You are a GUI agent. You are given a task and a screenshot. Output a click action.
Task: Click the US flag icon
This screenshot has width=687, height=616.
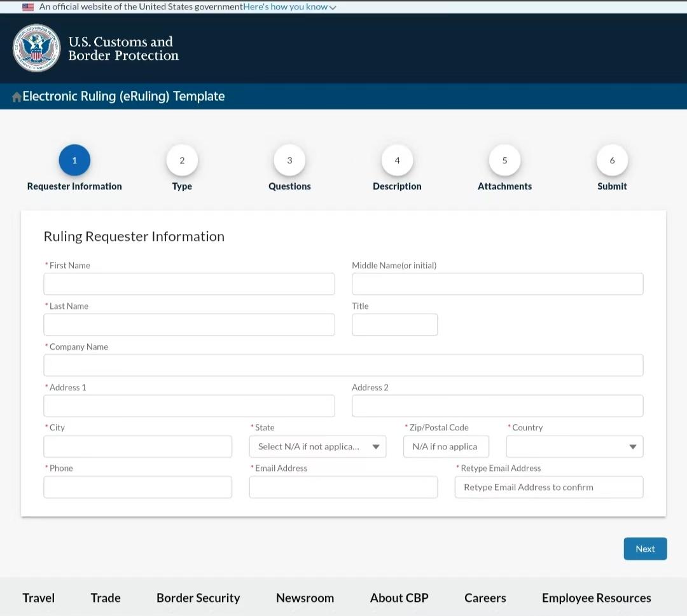coord(28,7)
